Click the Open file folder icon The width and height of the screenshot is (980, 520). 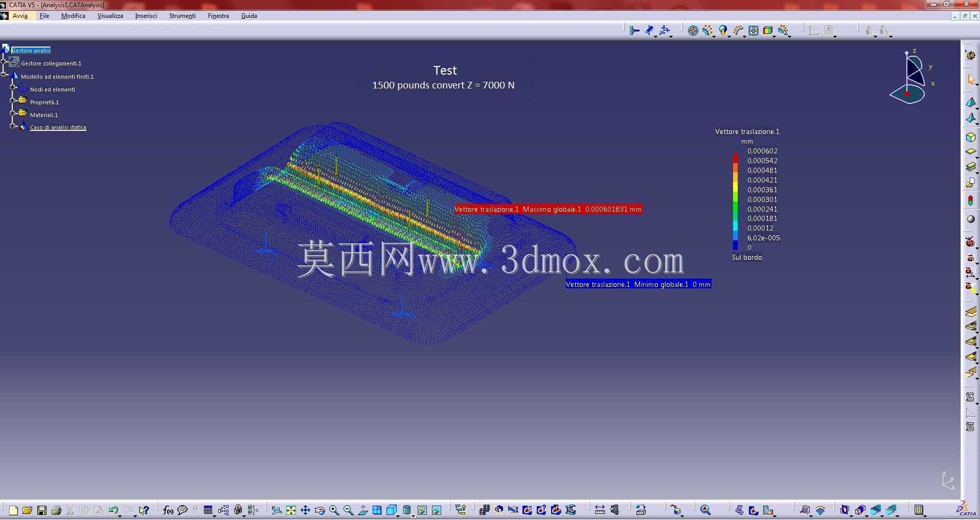pos(28,510)
